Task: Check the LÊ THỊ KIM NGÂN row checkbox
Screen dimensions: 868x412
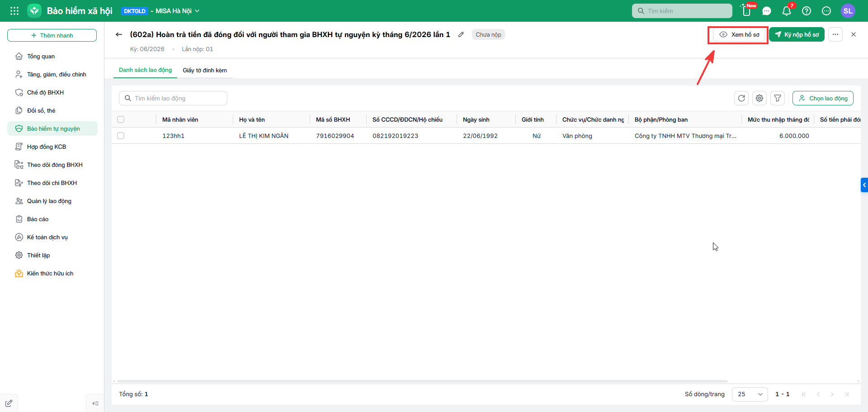Action: tap(121, 136)
